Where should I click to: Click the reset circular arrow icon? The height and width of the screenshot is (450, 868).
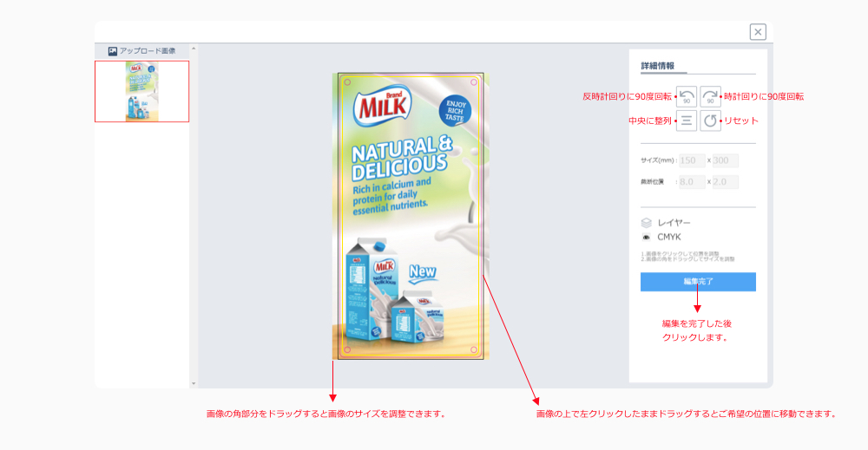pos(710,121)
